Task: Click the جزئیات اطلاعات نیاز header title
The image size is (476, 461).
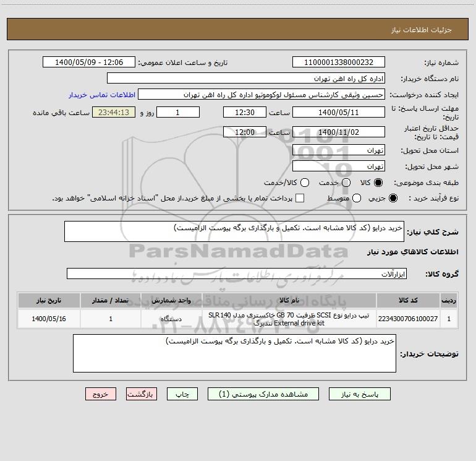Action: coord(421,30)
